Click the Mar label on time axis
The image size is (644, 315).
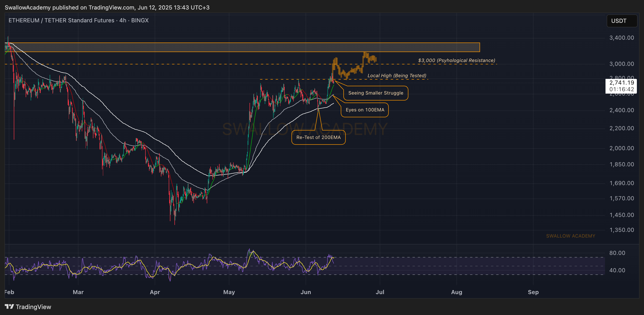click(78, 292)
